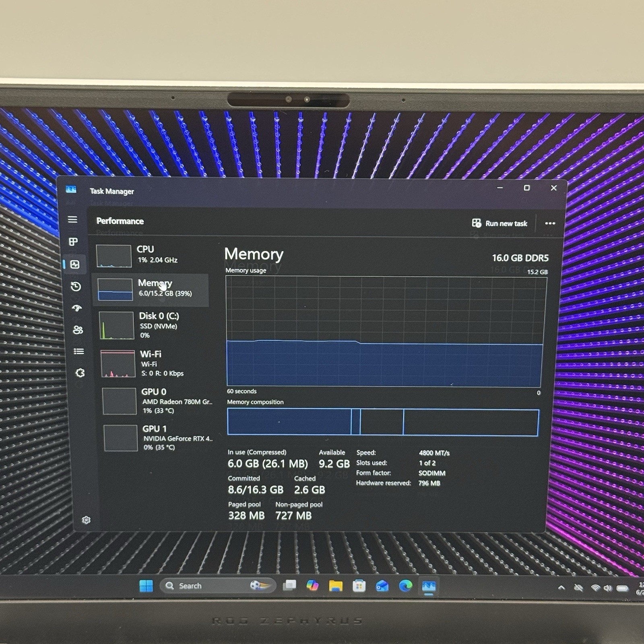Click the Committed 8.6/16.3 GB value

[256, 490]
